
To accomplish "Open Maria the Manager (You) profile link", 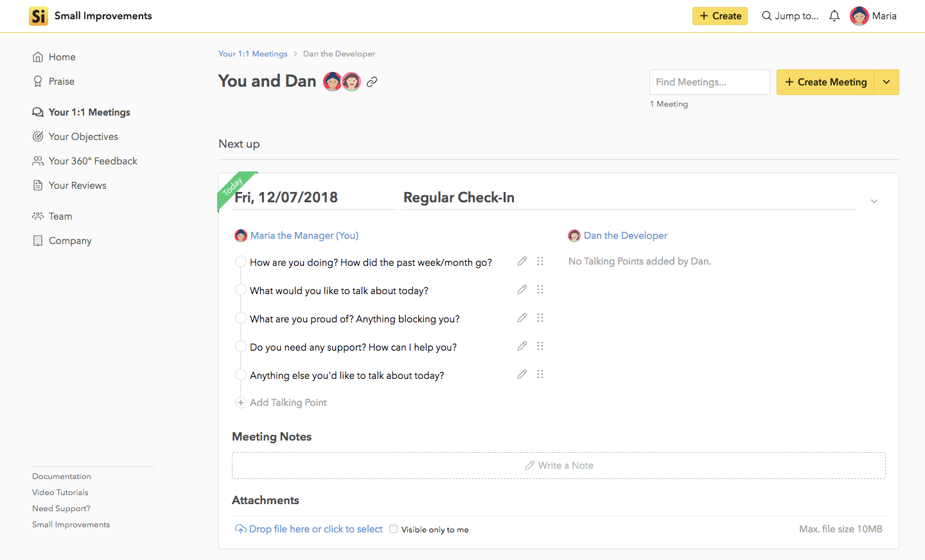I will tap(304, 236).
